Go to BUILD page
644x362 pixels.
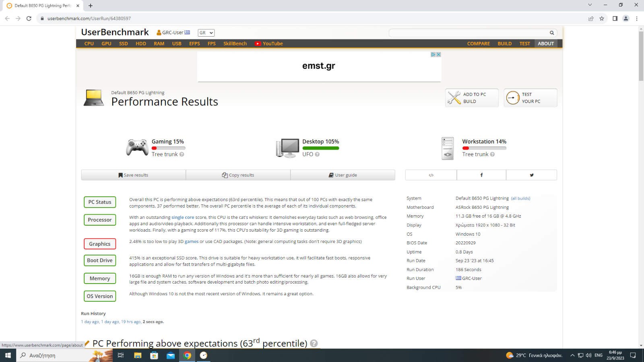[505, 43]
